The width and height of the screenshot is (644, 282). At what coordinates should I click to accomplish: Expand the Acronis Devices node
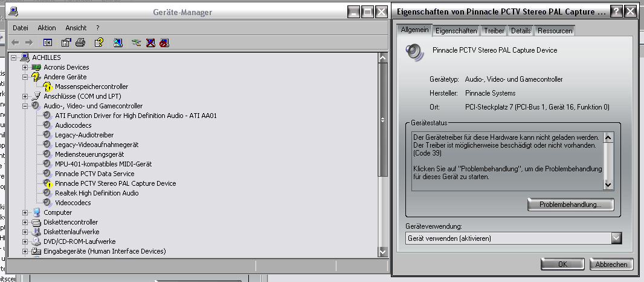25,67
